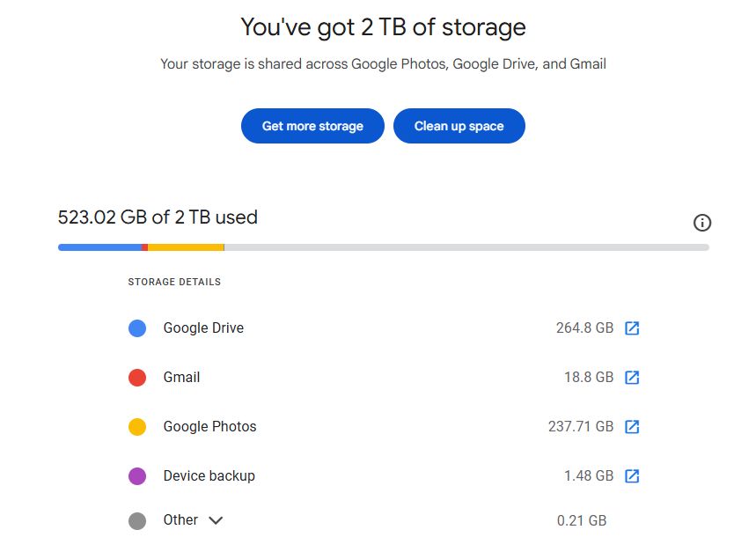Click the Other storage label
This screenshot has height=552, width=756.
[x=180, y=520]
